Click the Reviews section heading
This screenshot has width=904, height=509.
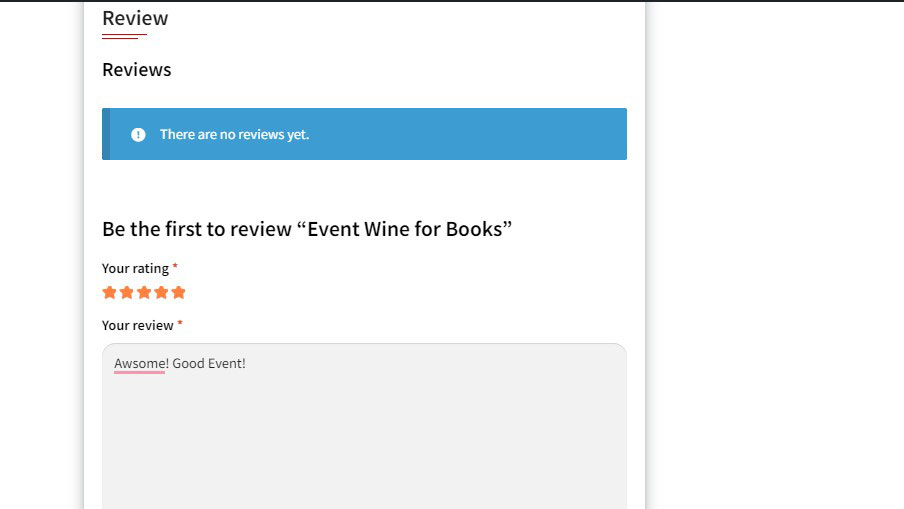pyautogui.click(x=137, y=70)
